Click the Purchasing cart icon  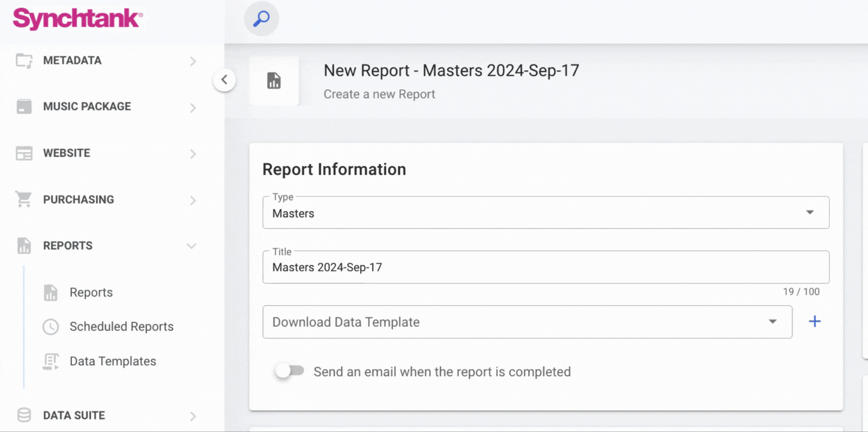[24, 199]
